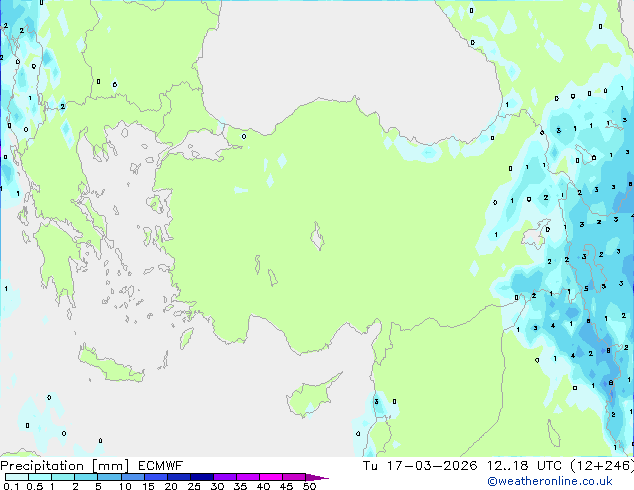The image size is (634, 490).
Task: Click the legend swatch between 5 and 10
Action: click(x=109, y=477)
